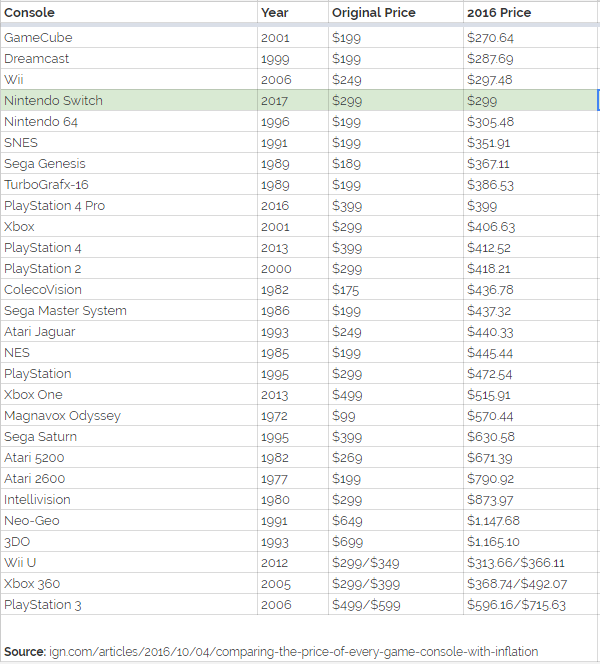Select the $189 original price cell

pos(395,163)
